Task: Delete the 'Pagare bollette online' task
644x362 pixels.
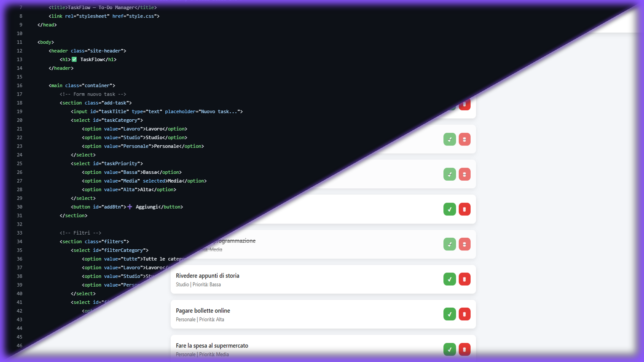Action: click(x=465, y=314)
